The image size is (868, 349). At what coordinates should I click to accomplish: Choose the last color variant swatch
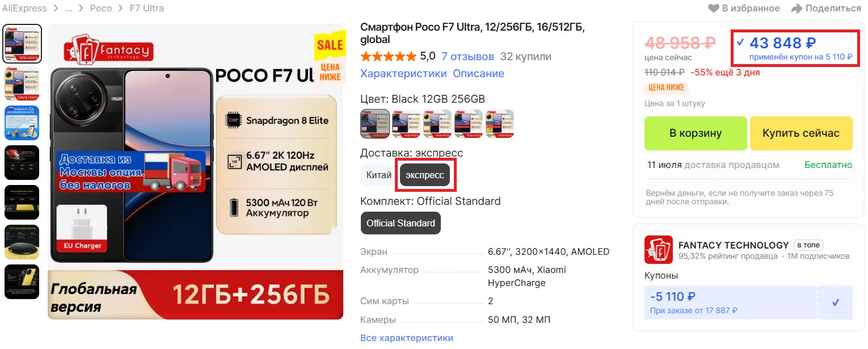coord(500,124)
